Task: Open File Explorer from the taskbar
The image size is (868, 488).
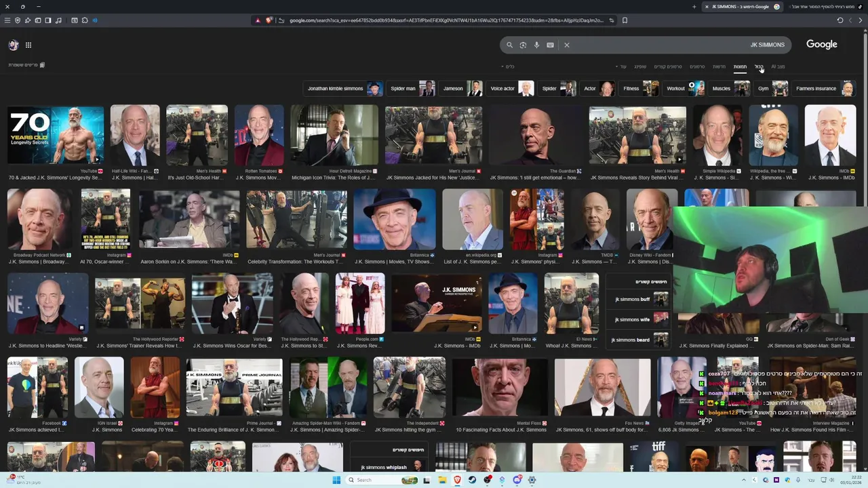Action: click(x=442, y=480)
